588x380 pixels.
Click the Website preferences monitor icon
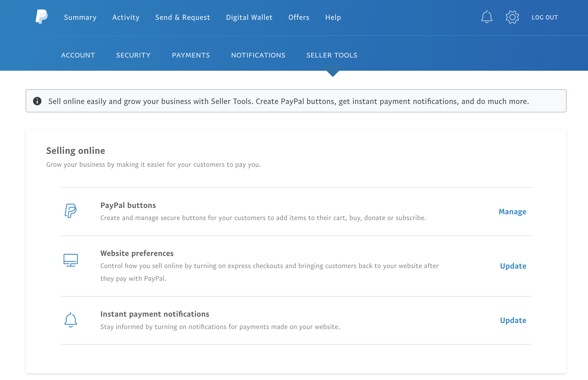point(71,260)
